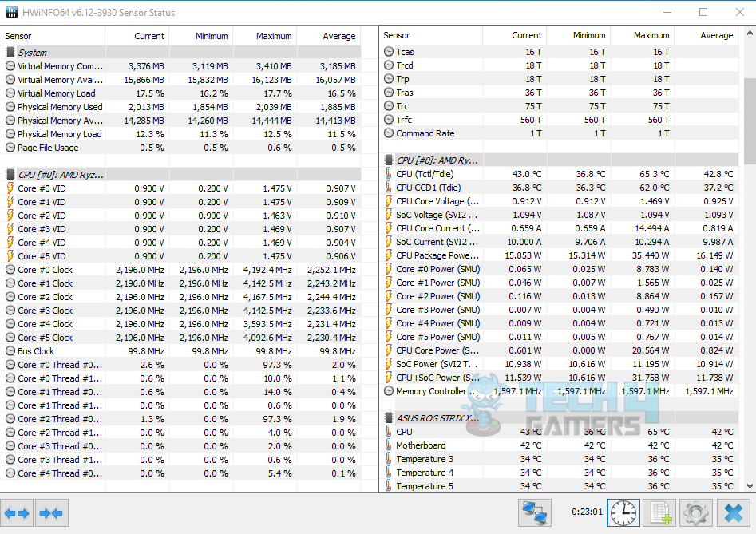Click the SoC Voltage lightning icon

pyautogui.click(x=389, y=215)
